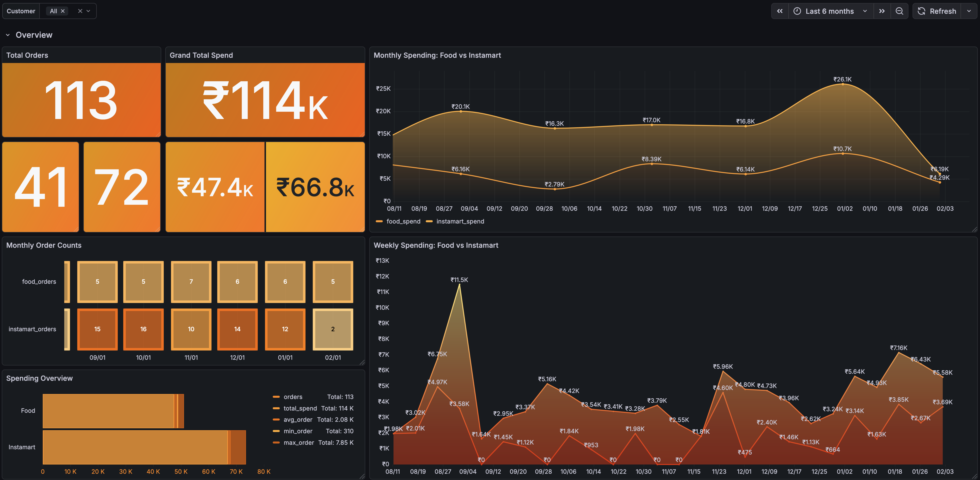
Task: Zoom out the dashboard time range
Action: pos(899,11)
